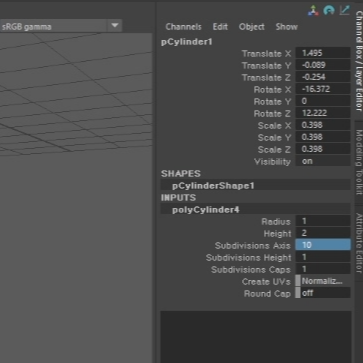Open the sRGB gamma dropdown arrow
This screenshot has height=363, width=363.
(x=115, y=26)
